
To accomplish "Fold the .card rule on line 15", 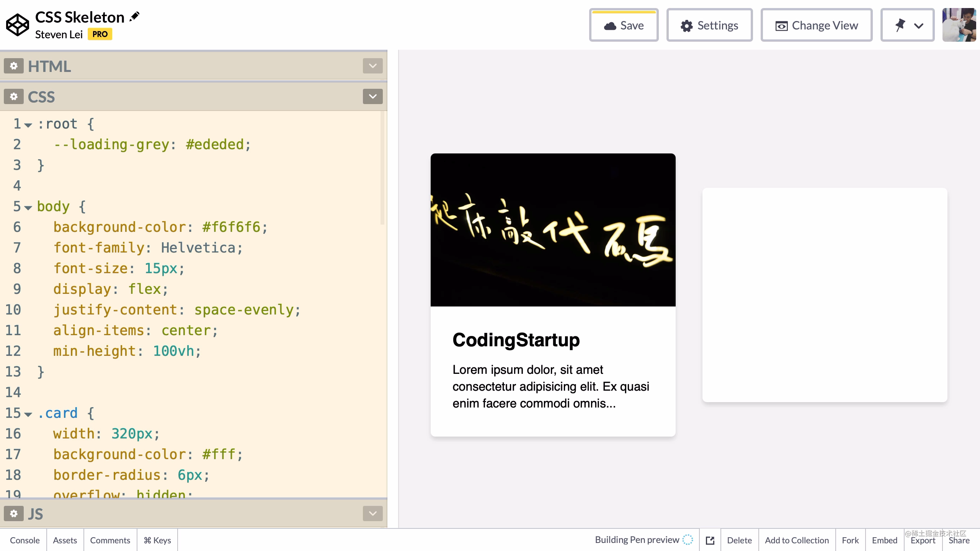I will pos(29,414).
